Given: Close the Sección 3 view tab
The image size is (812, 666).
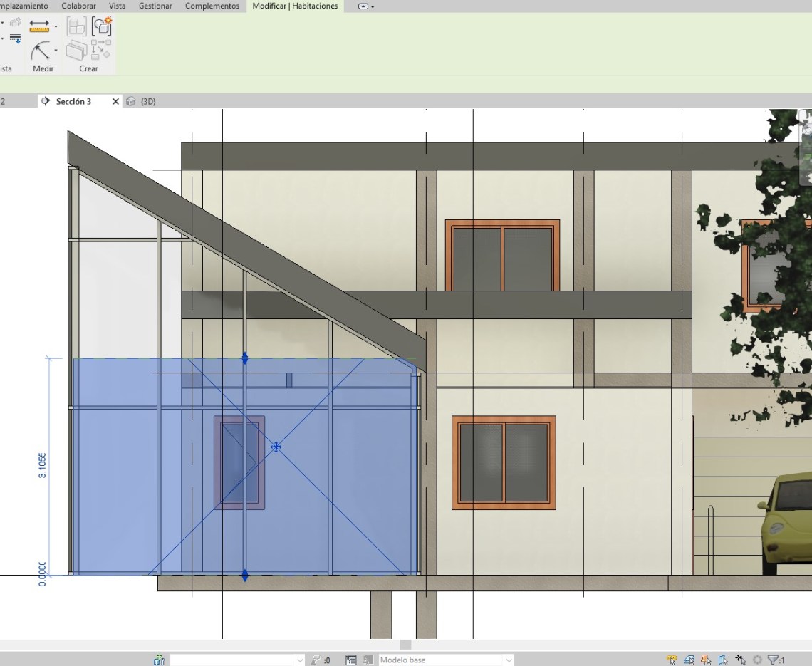Looking at the screenshot, I should [115, 101].
